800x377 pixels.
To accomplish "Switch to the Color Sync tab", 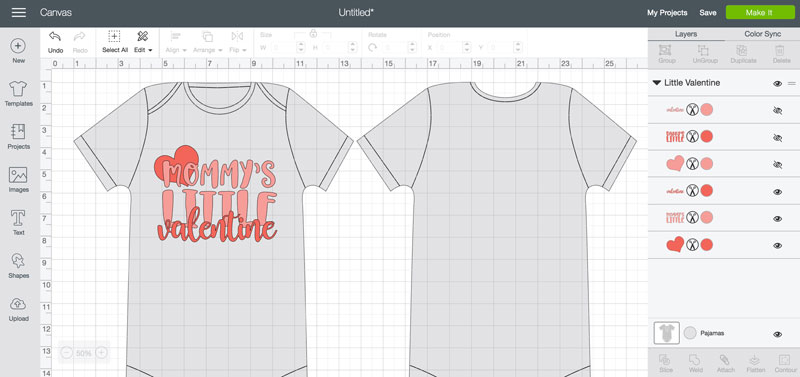I will click(x=763, y=34).
